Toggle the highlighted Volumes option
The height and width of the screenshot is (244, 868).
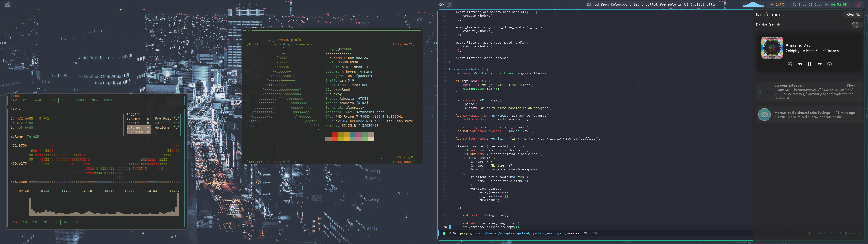pos(139,127)
